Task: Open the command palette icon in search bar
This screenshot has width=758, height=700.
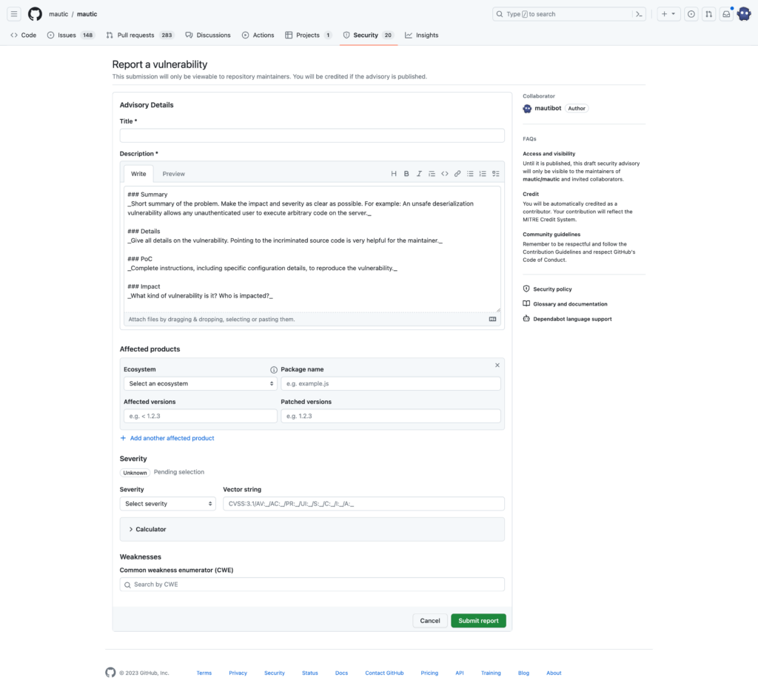Action: pyautogui.click(x=638, y=13)
